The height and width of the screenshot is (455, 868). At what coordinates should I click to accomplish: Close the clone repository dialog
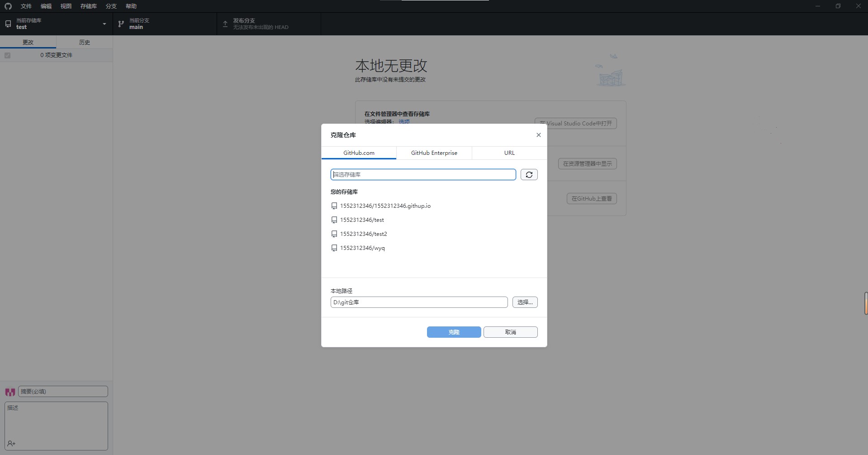click(x=538, y=135)
